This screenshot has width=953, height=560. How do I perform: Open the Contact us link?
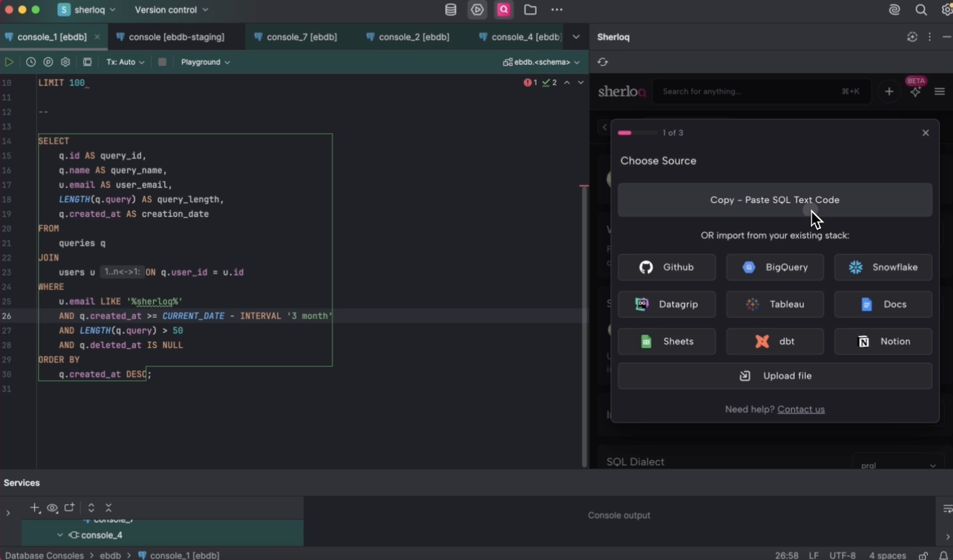click(802, 409)
